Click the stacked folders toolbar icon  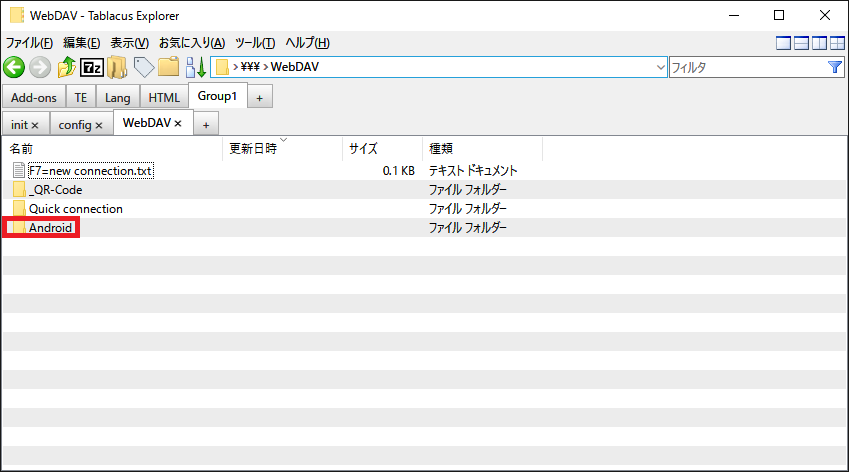[x=117, y=68]
